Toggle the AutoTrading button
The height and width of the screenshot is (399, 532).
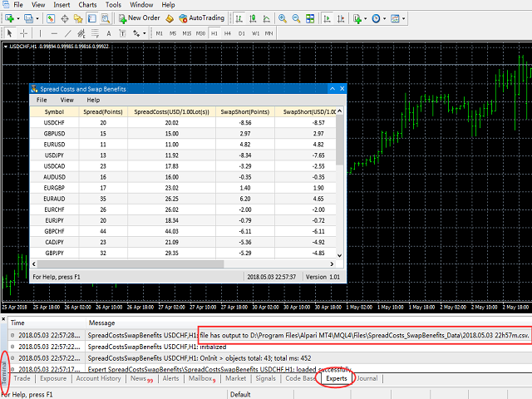coord(201,18)
